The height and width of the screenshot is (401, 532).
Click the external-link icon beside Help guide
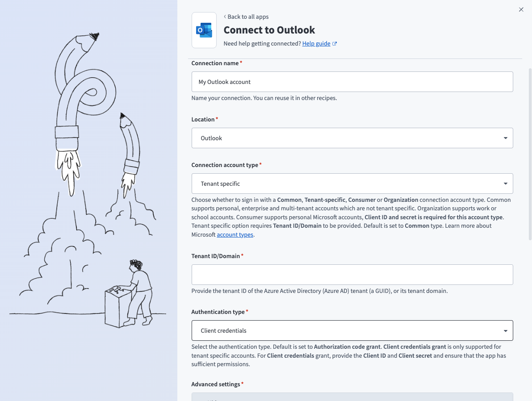pos(335,43)
